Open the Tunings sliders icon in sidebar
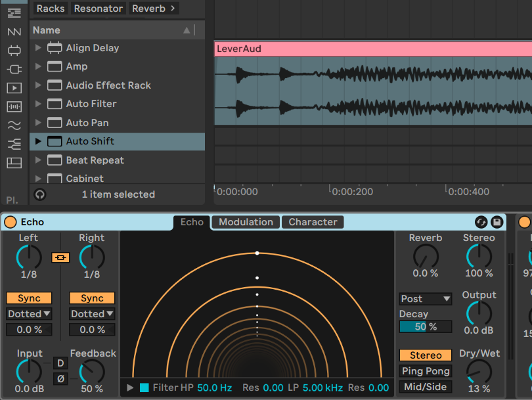 tap(14, 144)
